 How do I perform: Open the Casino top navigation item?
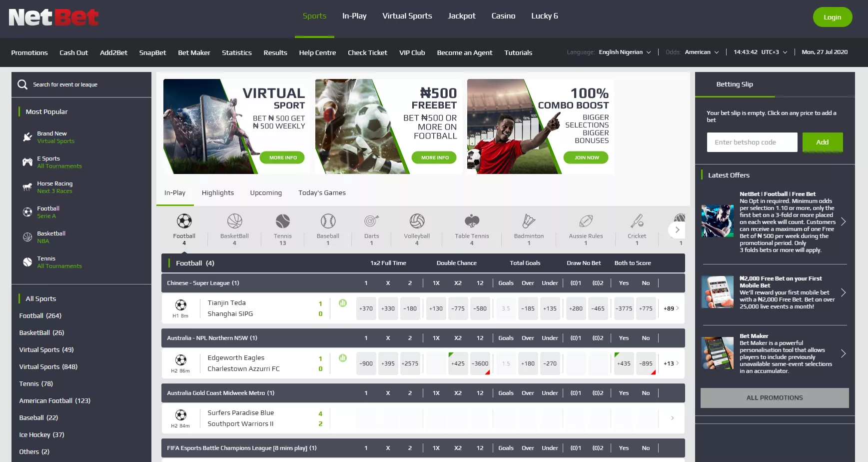503,16
